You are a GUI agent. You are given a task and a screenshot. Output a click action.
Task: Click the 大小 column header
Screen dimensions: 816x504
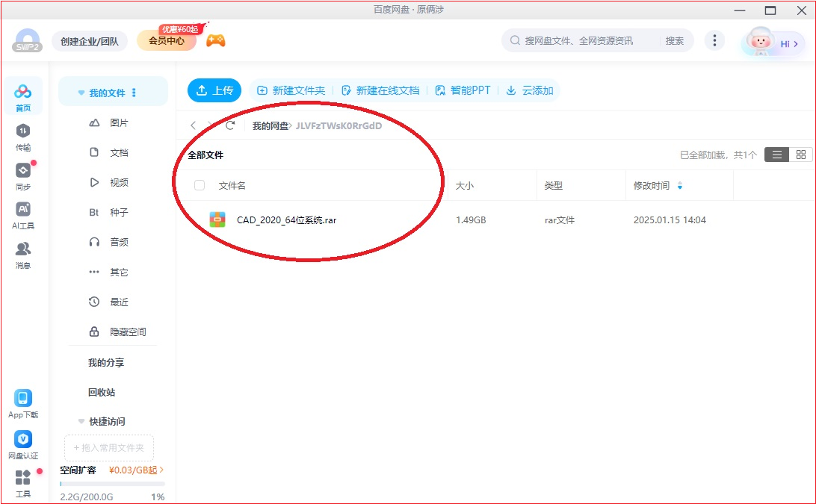pyautogui.click(x=465, y=186)
